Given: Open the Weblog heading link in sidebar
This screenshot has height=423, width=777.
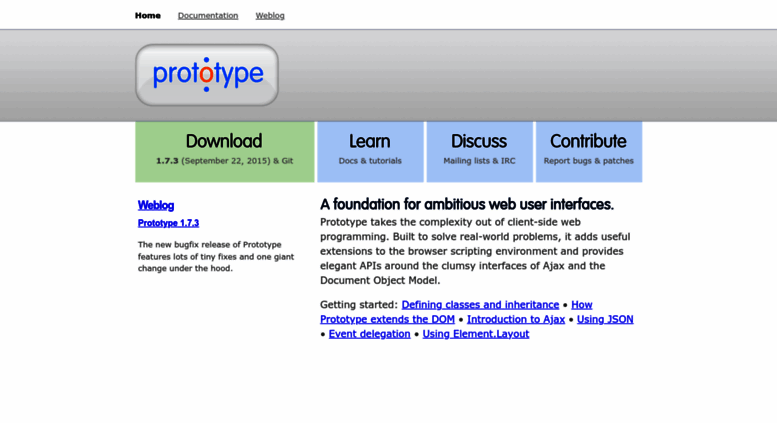Looking at the screenshot, I should (156, 205).
